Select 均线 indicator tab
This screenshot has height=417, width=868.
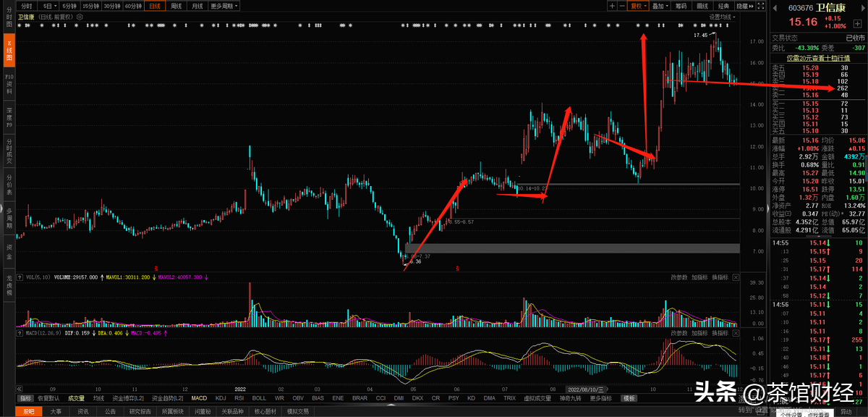coord(98,398)
